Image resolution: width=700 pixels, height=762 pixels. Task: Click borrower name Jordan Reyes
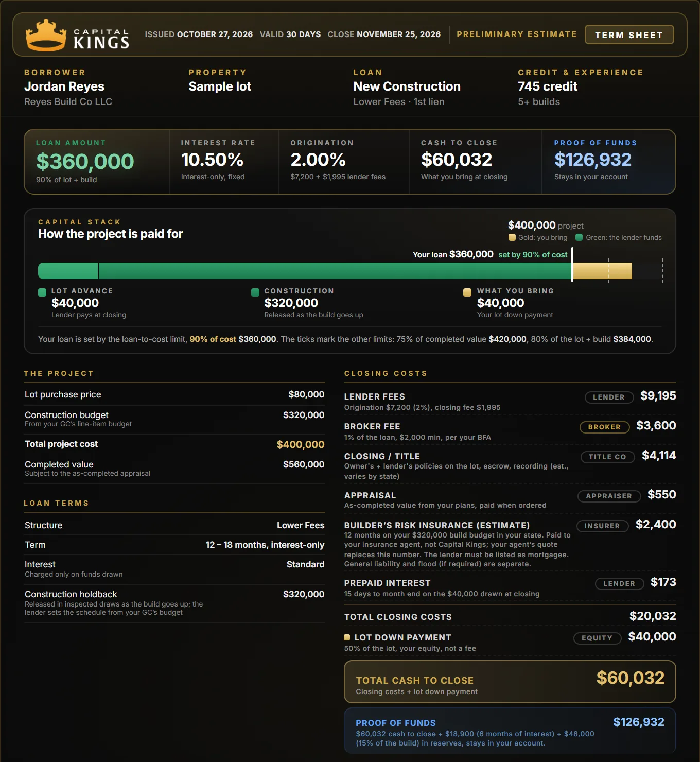[x=64, y=86]
